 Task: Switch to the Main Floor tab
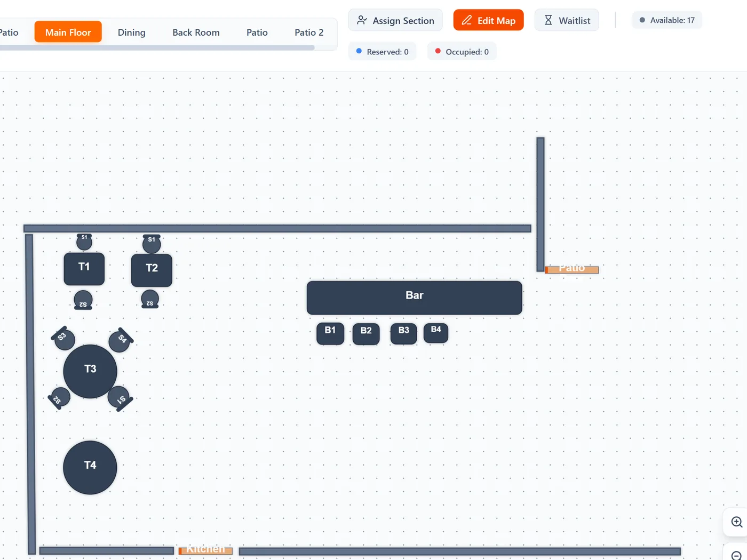coord(68,32)
